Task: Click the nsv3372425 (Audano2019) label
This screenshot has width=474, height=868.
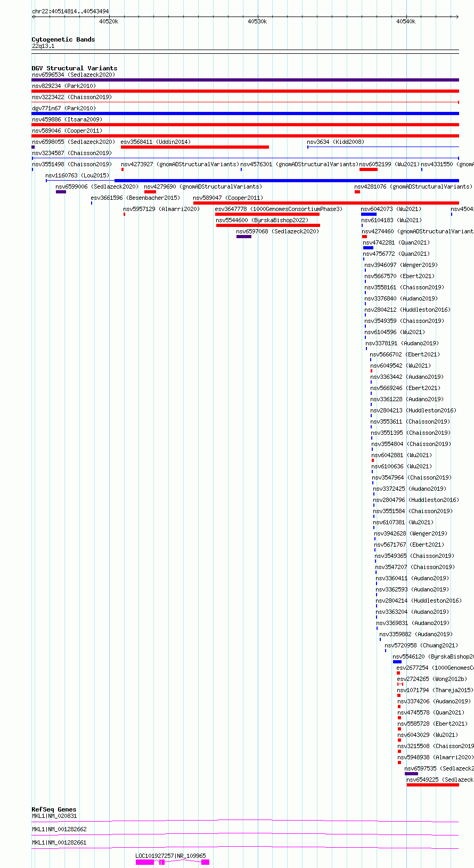Action: pyautogui.click(x=410, y=489)
